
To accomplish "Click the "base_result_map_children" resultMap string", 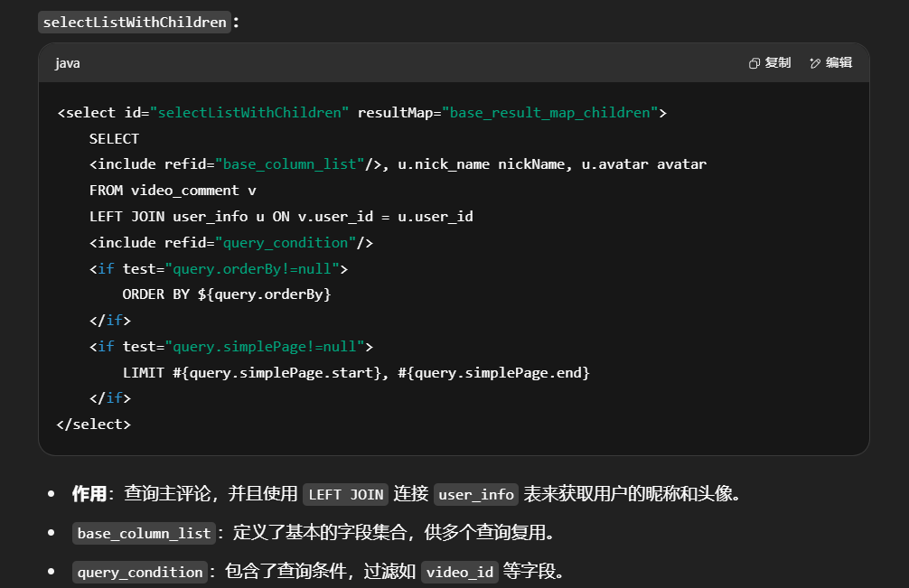I will (x=549, y=113).
